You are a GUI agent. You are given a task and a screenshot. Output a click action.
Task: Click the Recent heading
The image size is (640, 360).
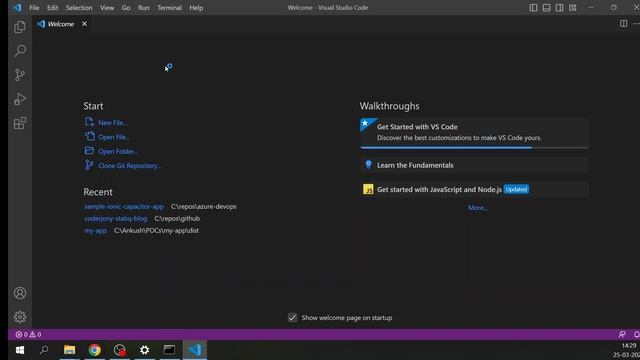click(98, 192)
